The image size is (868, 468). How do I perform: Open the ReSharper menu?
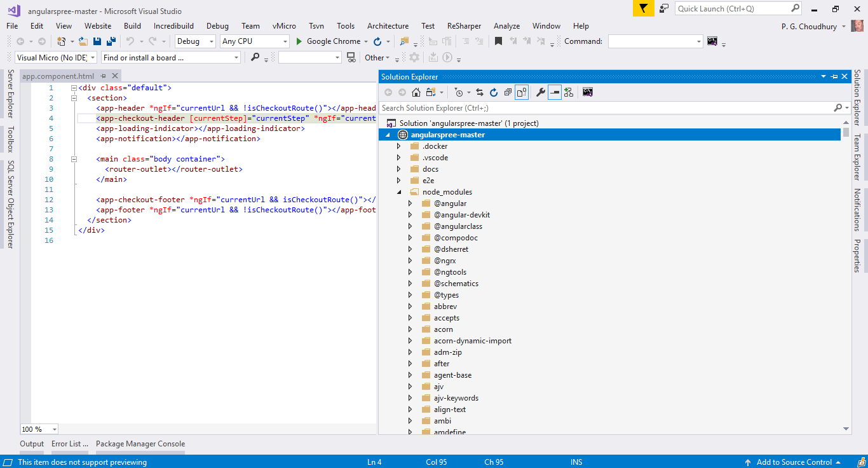click(464, 26)
